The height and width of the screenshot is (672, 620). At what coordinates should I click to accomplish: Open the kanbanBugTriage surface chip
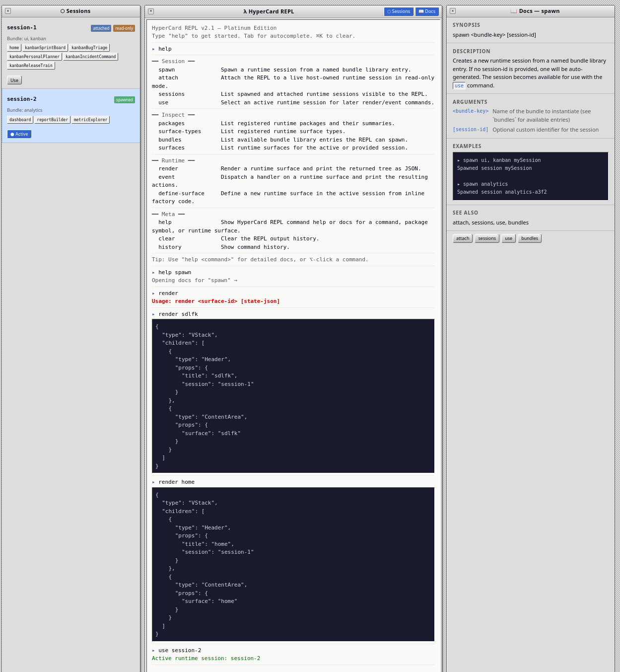pyautogui.click(x=89, y=48)
